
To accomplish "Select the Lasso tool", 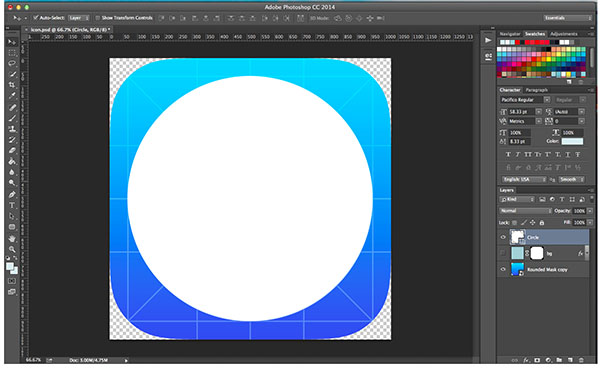I will (x=12, y=63).
